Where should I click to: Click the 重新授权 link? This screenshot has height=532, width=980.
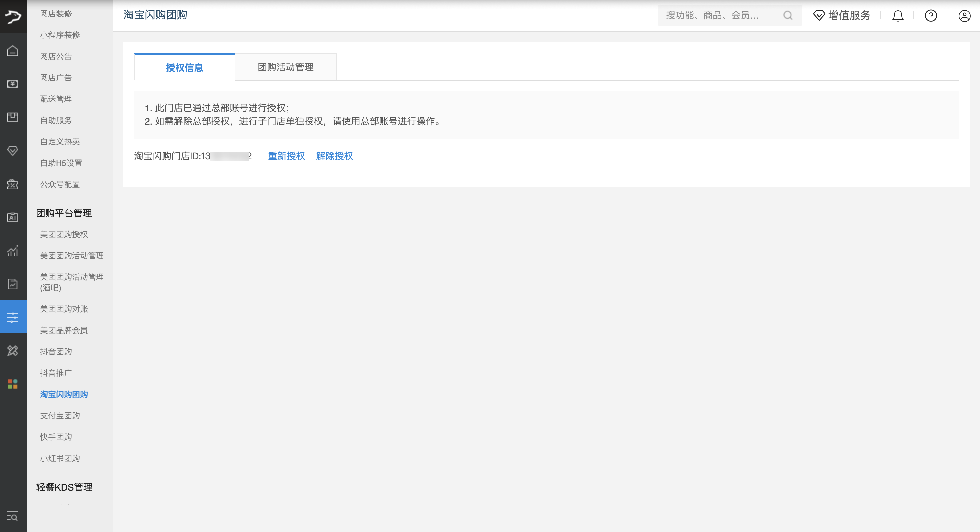click(x=286, y=156)
